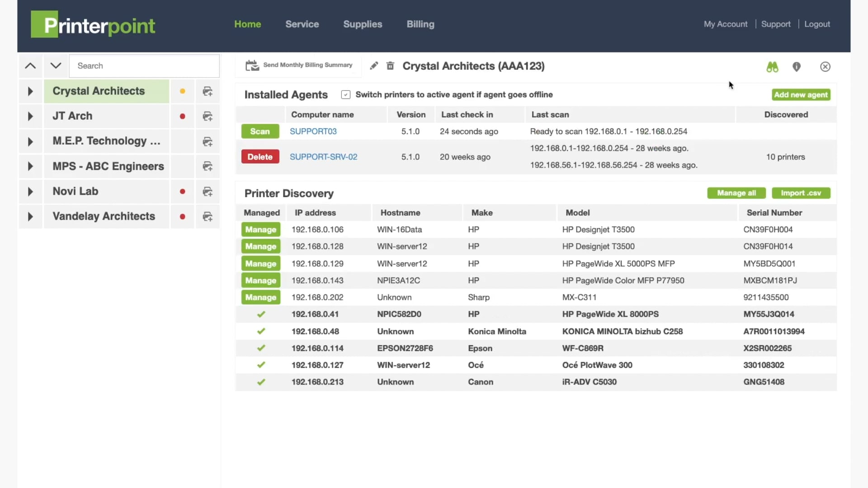Close the Crystal Architects panel with X icon

click(x=825, y=67)
